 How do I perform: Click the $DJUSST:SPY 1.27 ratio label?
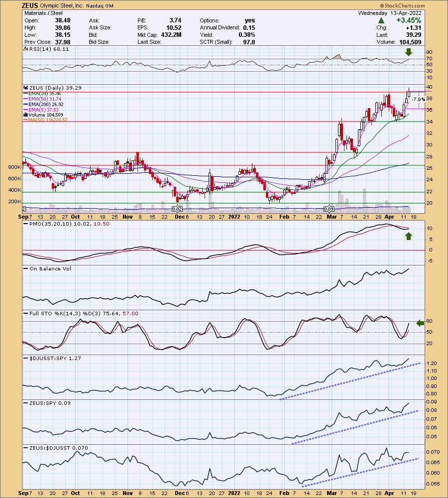52,358
